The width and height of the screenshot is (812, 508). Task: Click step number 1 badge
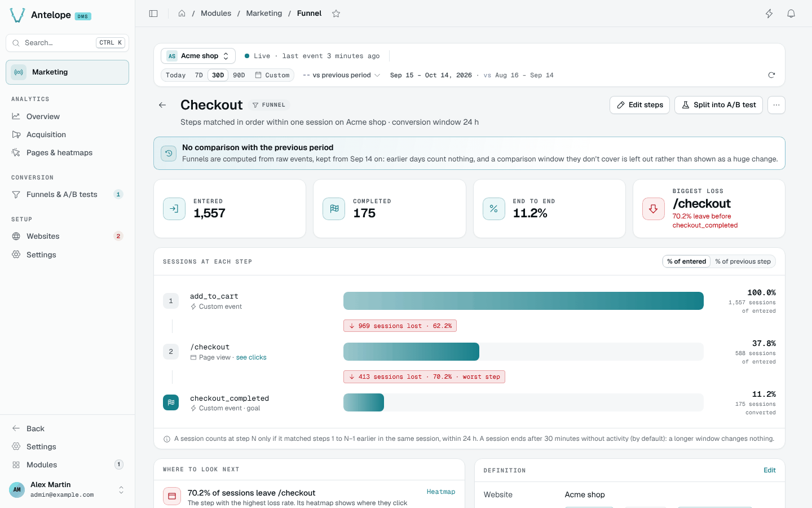pyautogui.click(x=171, y=301)
